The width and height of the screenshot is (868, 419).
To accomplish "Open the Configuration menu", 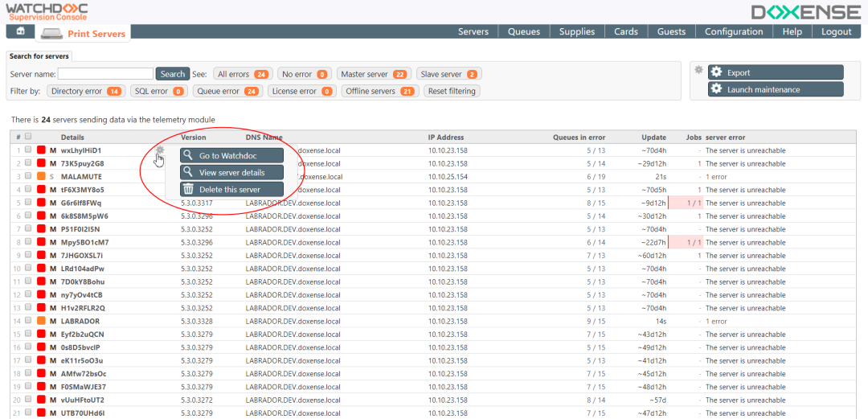I will pyautogui.click(x=733, y=32).
